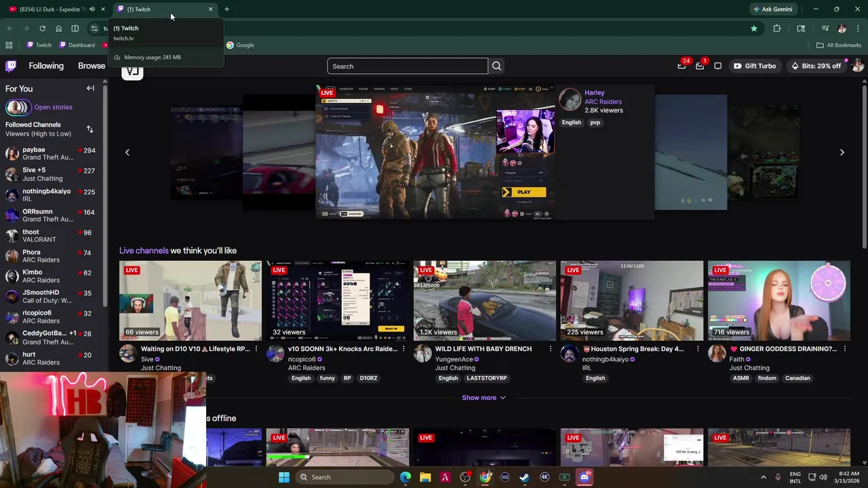
Task: Open the Dashboard bookmark
Action: click(x=77, y=45)
